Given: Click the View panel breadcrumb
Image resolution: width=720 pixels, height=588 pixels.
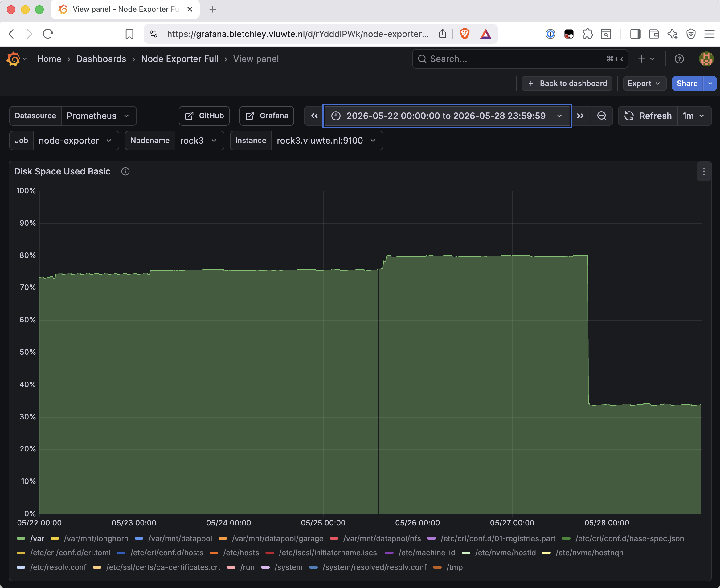Looking at the screenshot, I should tap(256, 59).
